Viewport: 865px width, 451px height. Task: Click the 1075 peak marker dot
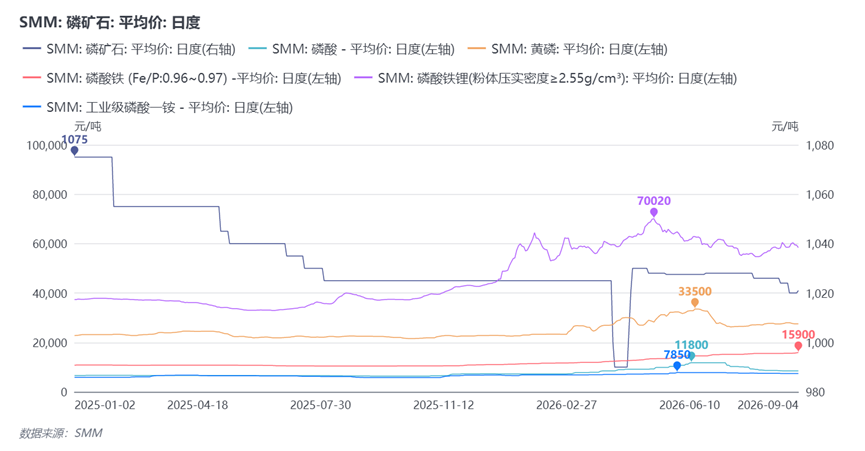(74, 150)
